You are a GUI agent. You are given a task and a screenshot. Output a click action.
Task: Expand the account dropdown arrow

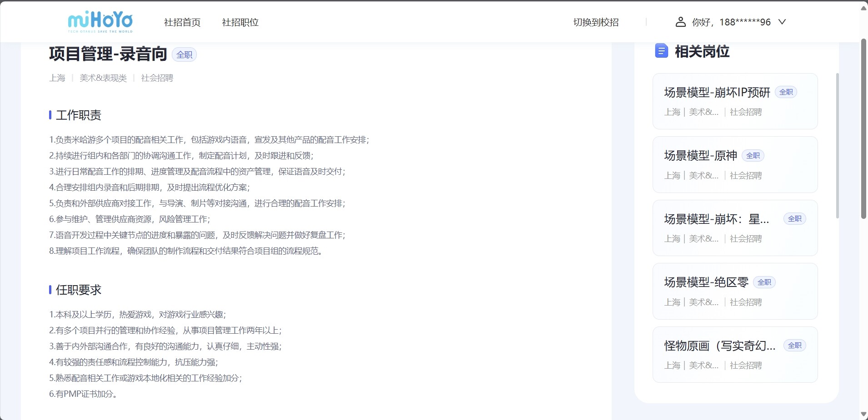tap(782, 22)
